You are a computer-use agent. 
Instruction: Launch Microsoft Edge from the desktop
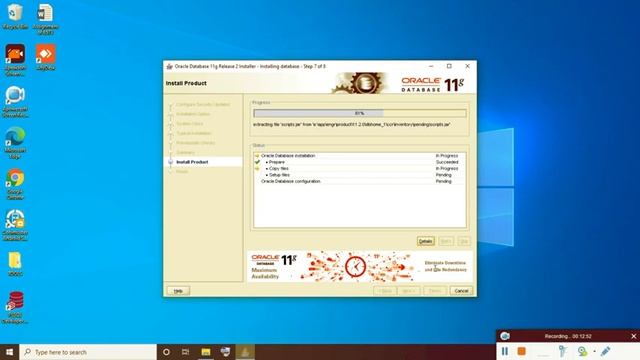[x=15, y=142]
